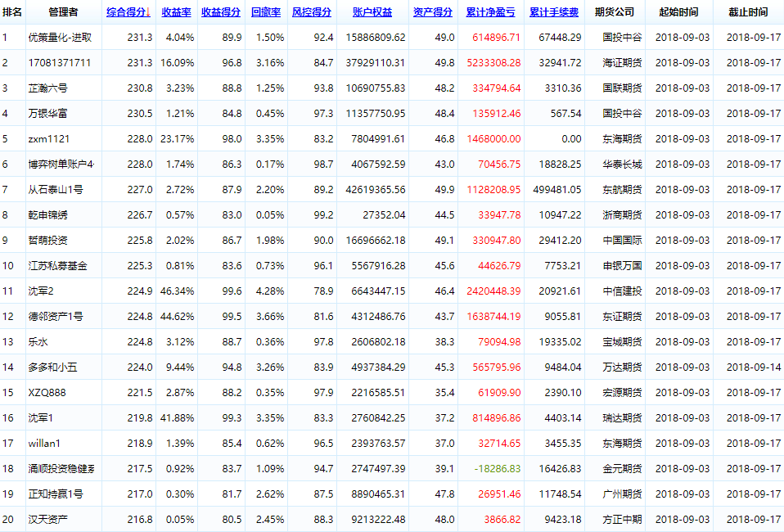Image resolution: width=784 pixels, height=532 pixels.
Task: Click account equity 42619365.56
Action: pos(376,190)
